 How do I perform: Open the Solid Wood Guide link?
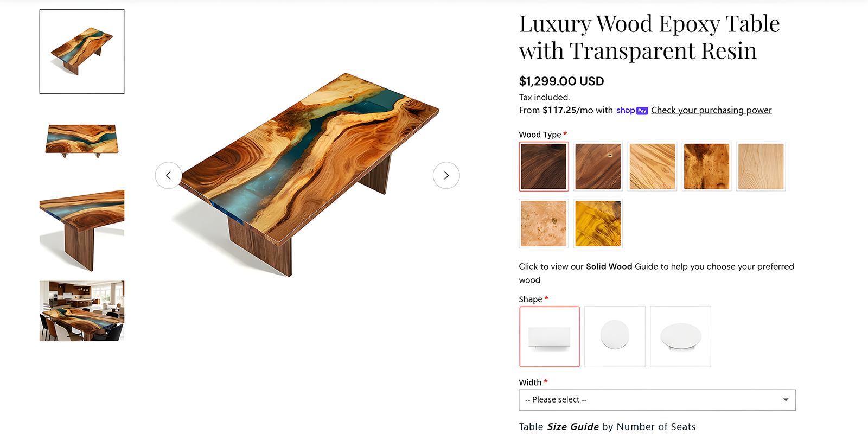tap(609, 266)
